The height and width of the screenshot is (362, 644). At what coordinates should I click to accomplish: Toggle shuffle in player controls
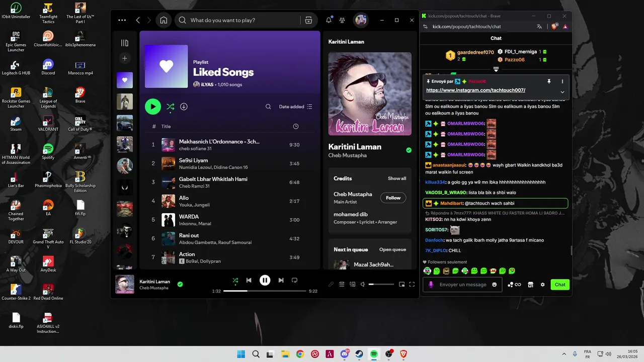[235, 280]
